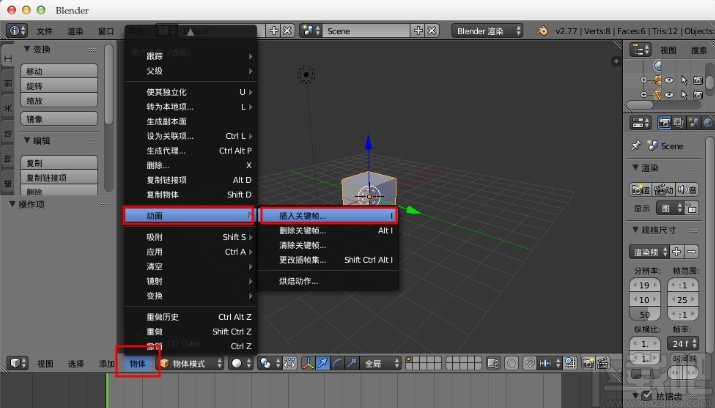715x408 pixels.
Task: Click the proportional editing circle icon
Action: point(511,363)
